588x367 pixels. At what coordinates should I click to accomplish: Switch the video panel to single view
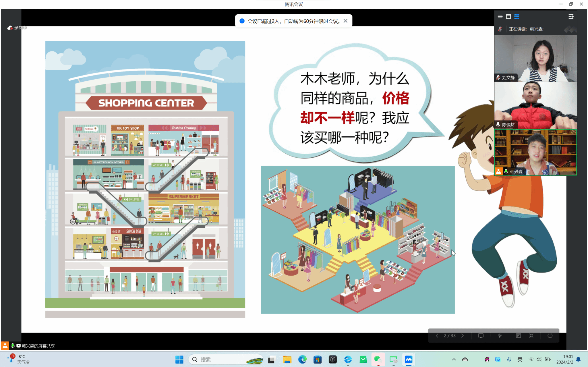(x=508, y=17)
